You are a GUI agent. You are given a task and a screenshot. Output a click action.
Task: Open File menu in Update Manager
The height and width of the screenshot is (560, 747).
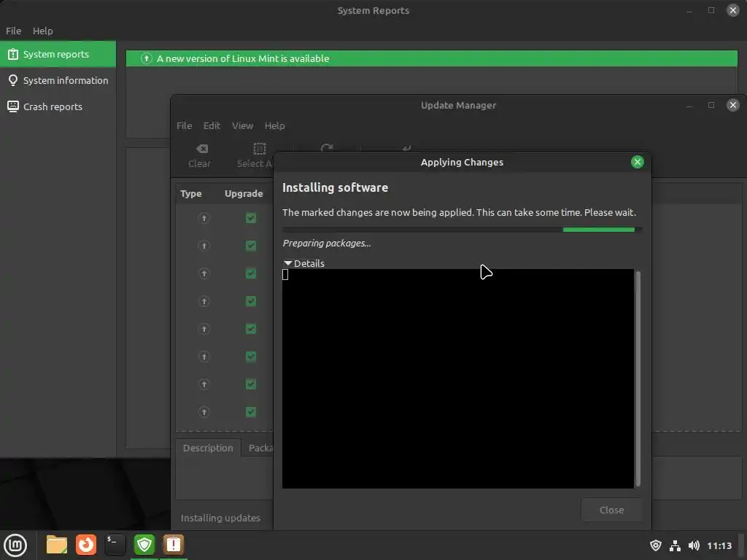pyautogui.click(x=185, y=125)
